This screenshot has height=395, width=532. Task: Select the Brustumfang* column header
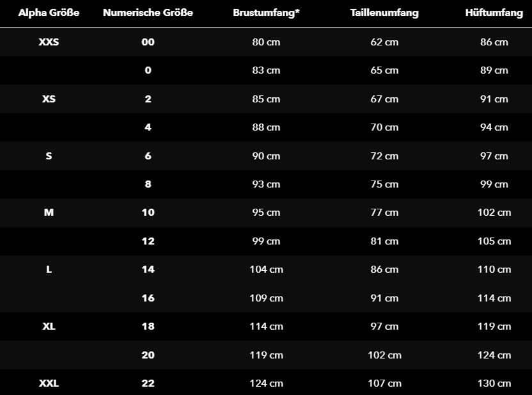tap(266, 13)
